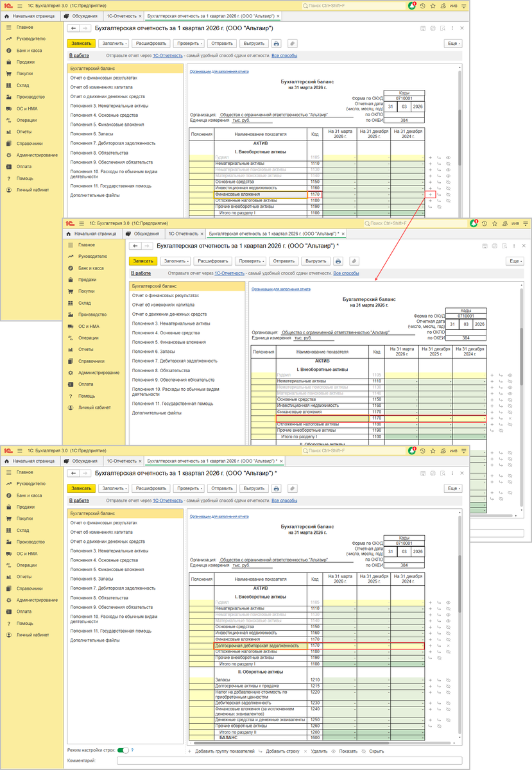
Task: Click paperclip icon in top window toolbar
Action: click(292, 44)
